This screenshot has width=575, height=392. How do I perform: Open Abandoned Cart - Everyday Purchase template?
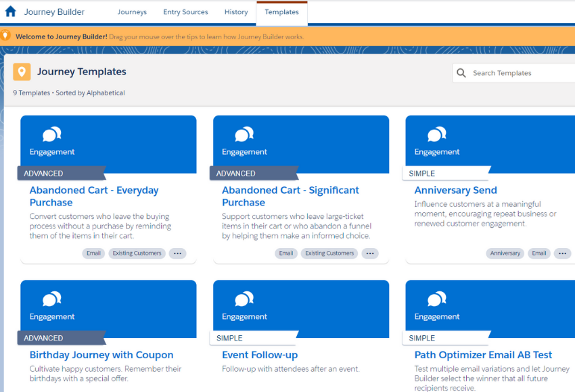94,196
